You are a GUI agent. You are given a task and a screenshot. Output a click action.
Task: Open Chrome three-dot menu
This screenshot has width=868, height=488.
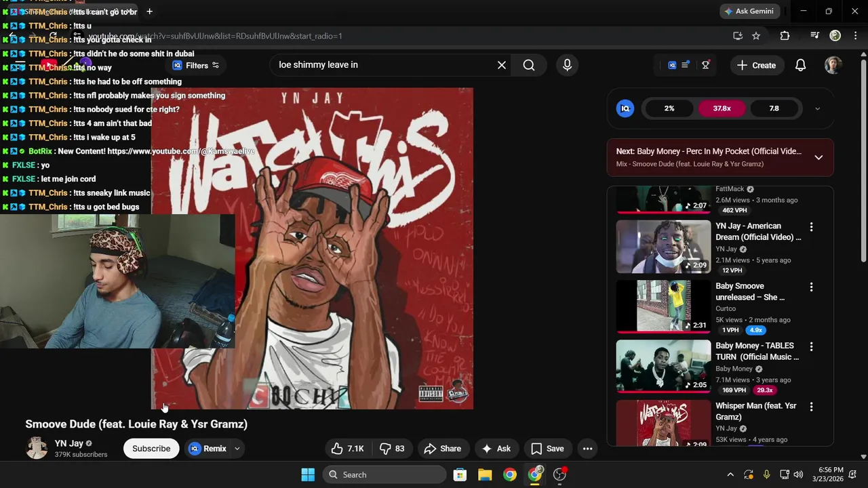855,36
